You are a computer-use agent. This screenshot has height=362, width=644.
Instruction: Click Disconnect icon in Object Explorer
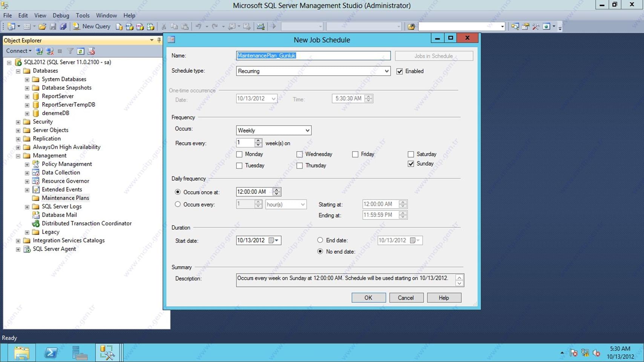[x=49, y=51]
